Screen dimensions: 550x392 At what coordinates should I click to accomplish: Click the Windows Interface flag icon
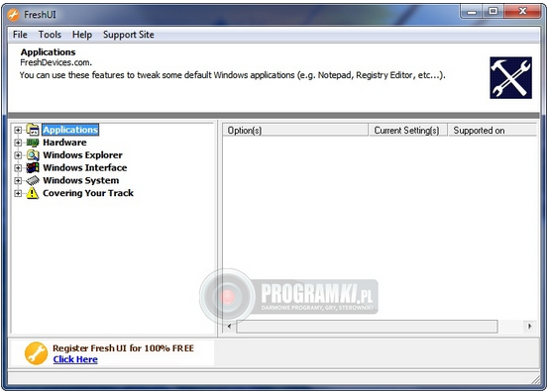coord(33,168)
